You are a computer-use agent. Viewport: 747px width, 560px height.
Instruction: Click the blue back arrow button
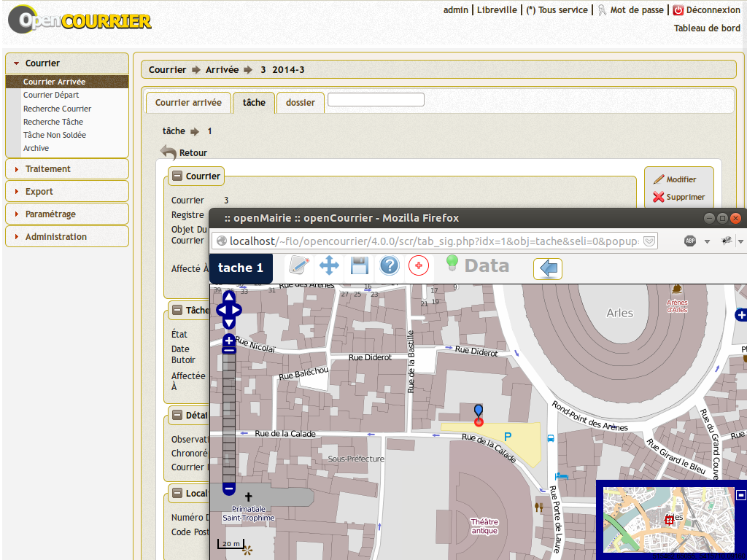tap(548, 268)
